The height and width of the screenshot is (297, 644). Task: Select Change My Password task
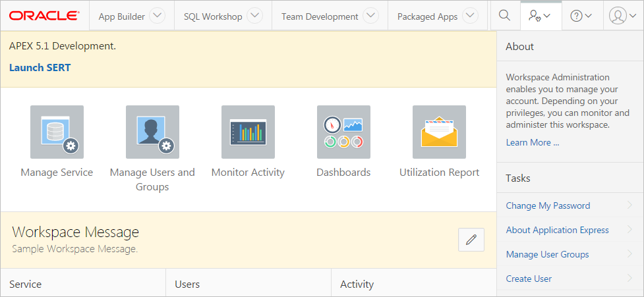click(x=548, y=205)
